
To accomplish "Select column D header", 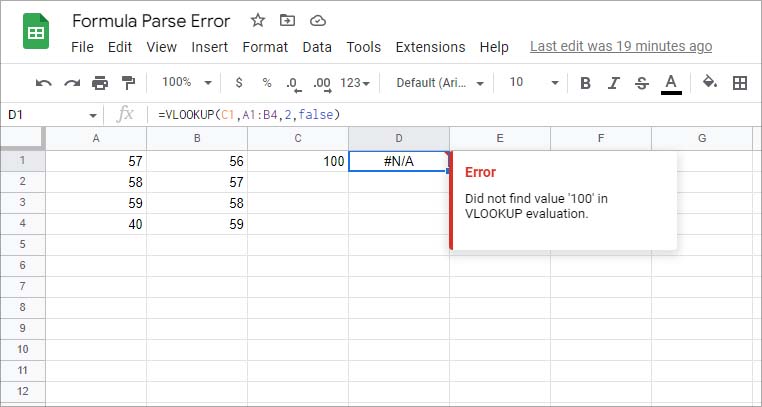I will tap(399, 138).
